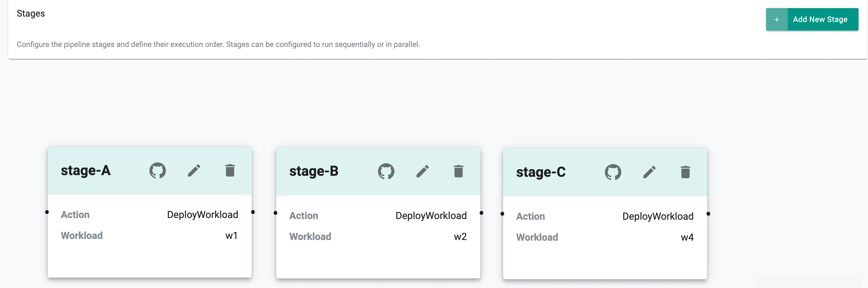
Task: Click the GitHub icon on stage-A
Action: pos(157,170)
